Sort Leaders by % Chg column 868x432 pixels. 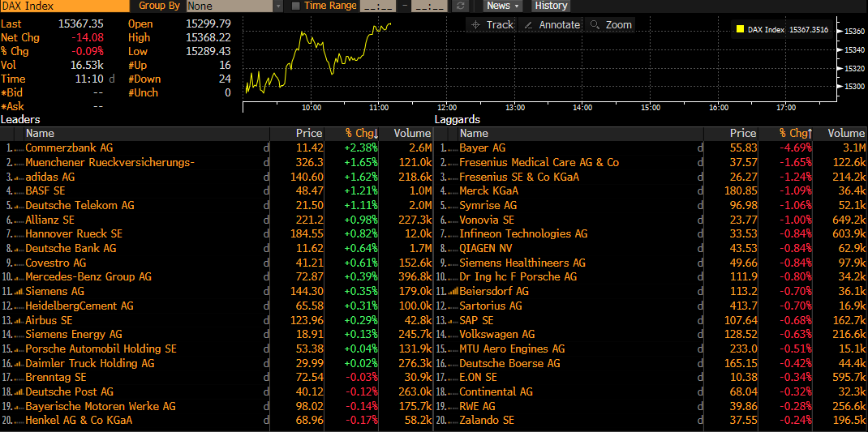361,133
